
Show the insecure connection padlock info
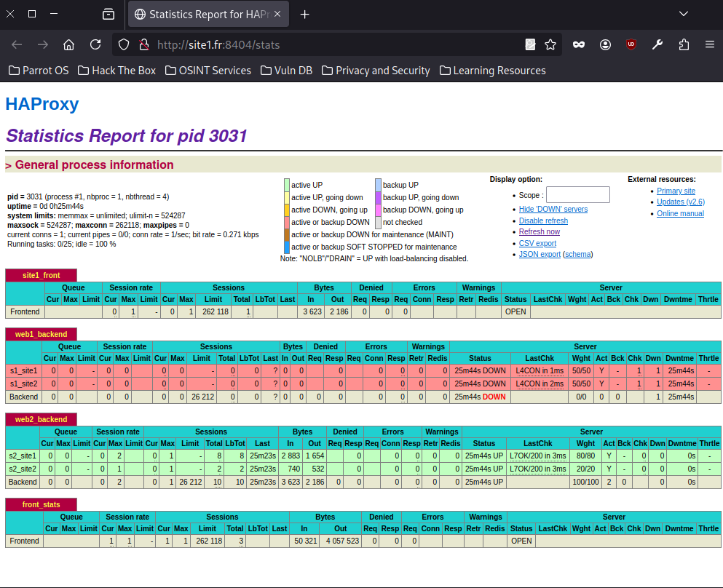coord(144,44)
